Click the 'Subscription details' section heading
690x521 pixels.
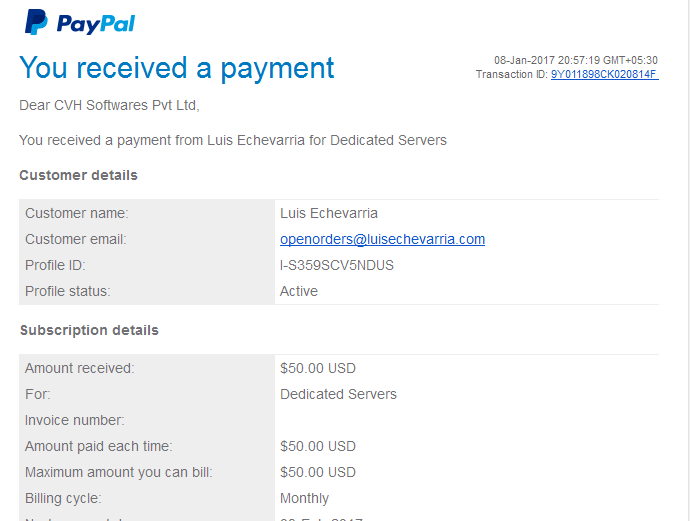tap(89, 330)
